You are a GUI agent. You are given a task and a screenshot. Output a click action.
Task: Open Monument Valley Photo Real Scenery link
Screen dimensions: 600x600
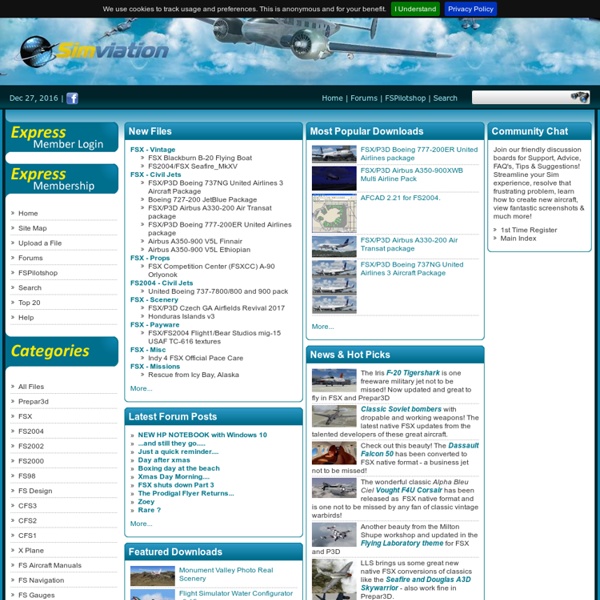[226, 575]
